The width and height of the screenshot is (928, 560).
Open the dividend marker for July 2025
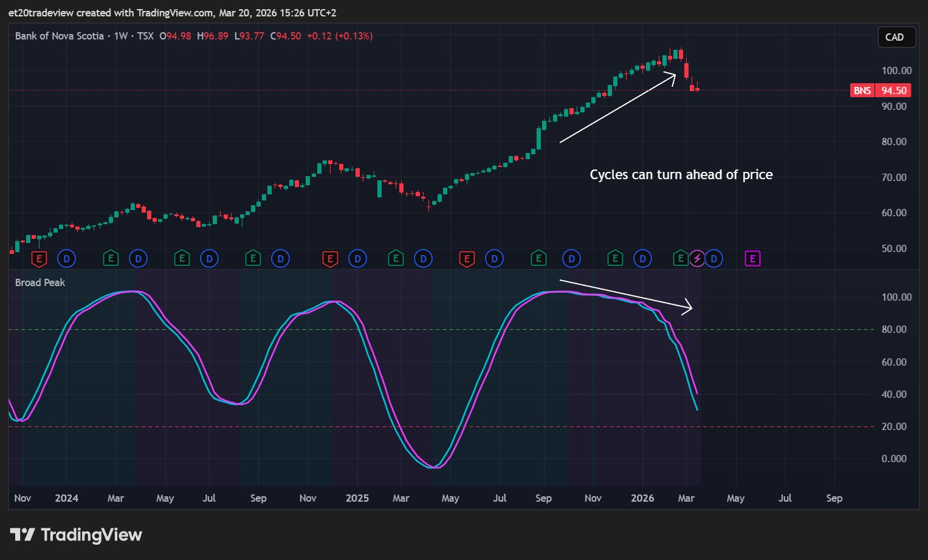point(495,259)
